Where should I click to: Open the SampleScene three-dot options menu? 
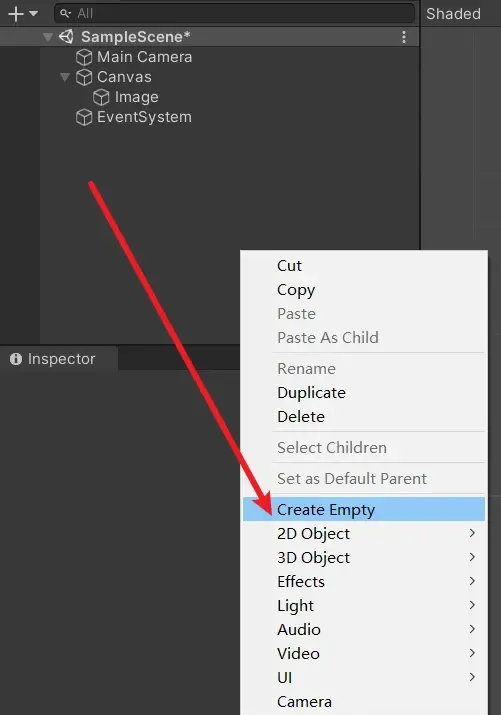404,37
